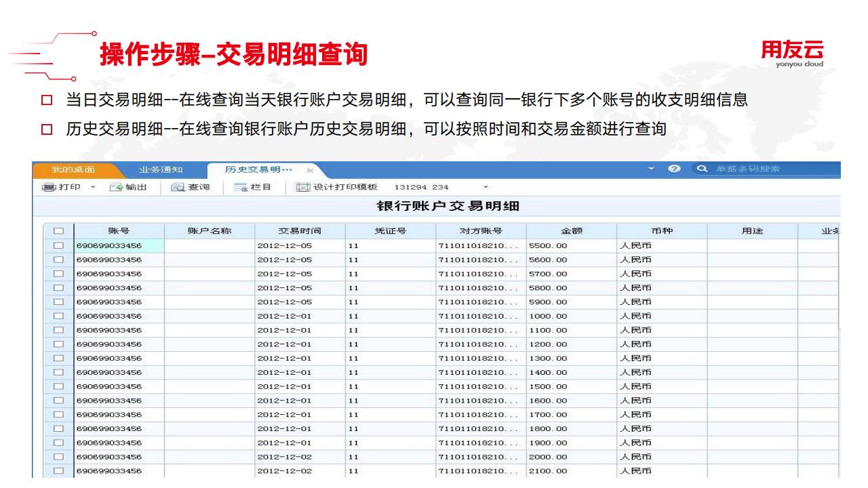Open the dropdown arrow beside 打印
The width and height of the screenshot is (868, 488).
coord(93,187)
